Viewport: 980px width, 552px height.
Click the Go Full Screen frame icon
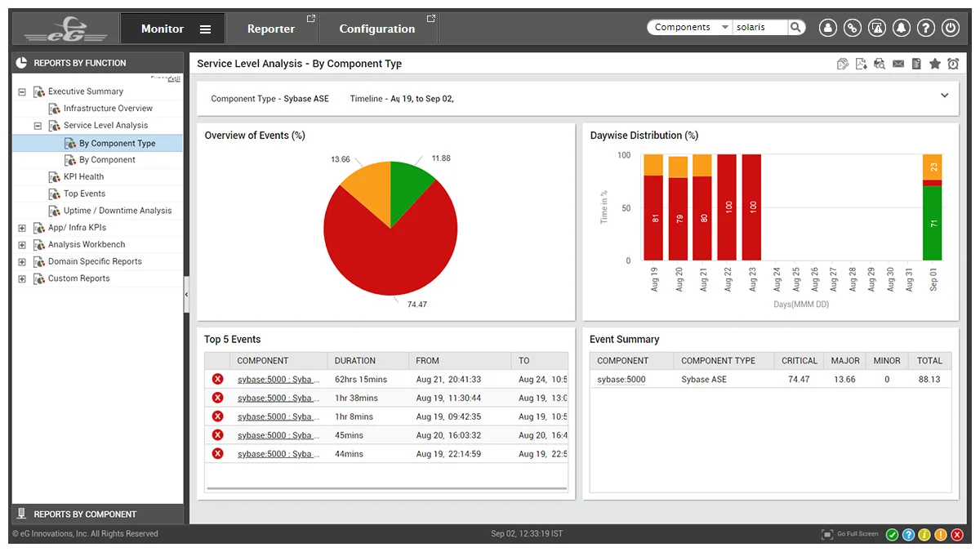pyautogui.click(x=827, y=534)
